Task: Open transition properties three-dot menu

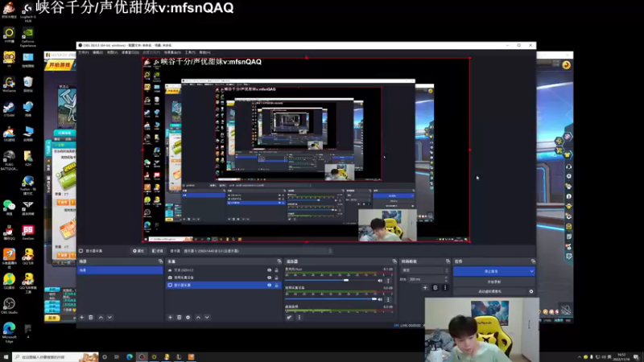Action: (445, 288)
